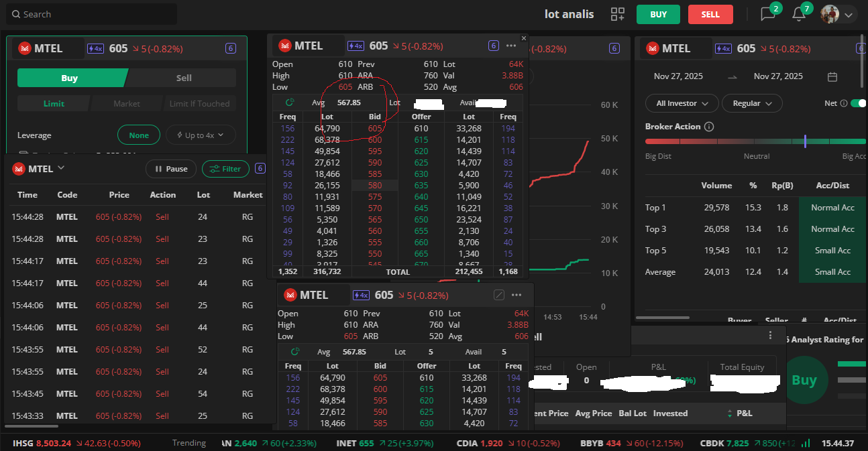Image resolution: width=868 pixels, height=451 pixels.
Task: Sort portfolio by P&L column
Action: (x=740, y=413)
